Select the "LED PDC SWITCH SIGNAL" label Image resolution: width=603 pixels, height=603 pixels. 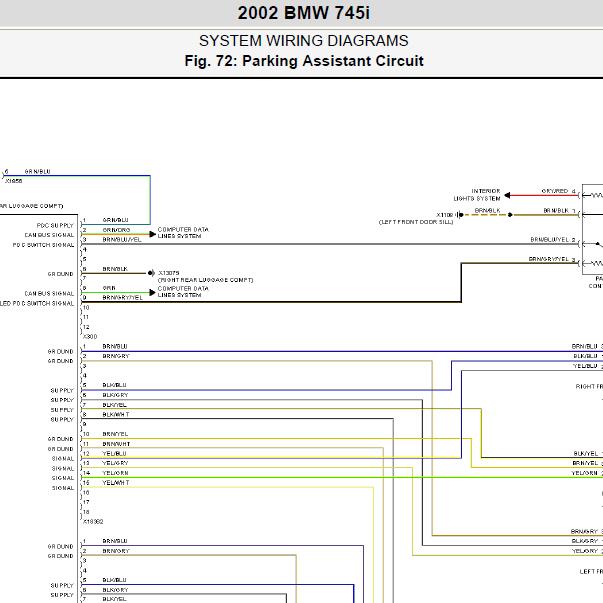(37, 303)
